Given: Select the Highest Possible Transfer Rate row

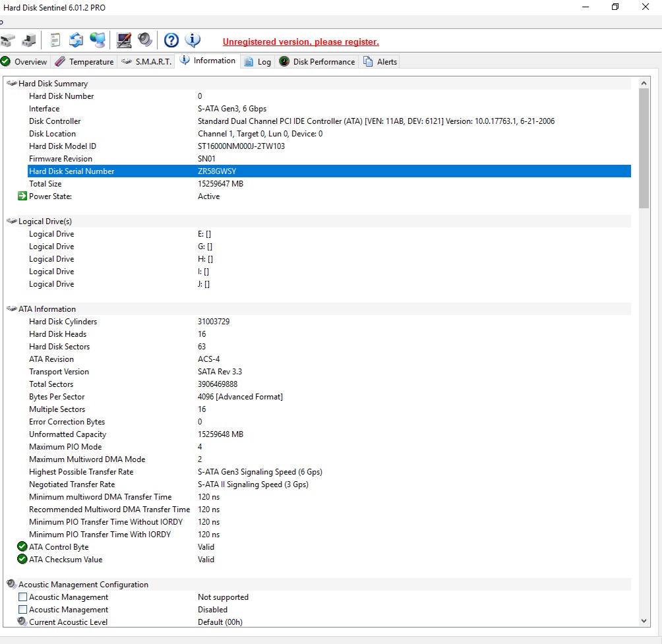Looking at the screenshot, I should tap(329, 472).
